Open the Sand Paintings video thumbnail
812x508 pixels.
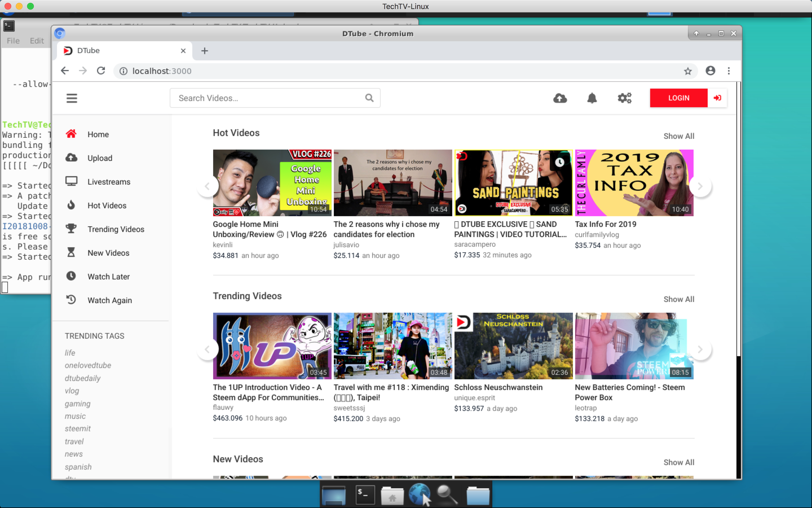pos(513,183)
